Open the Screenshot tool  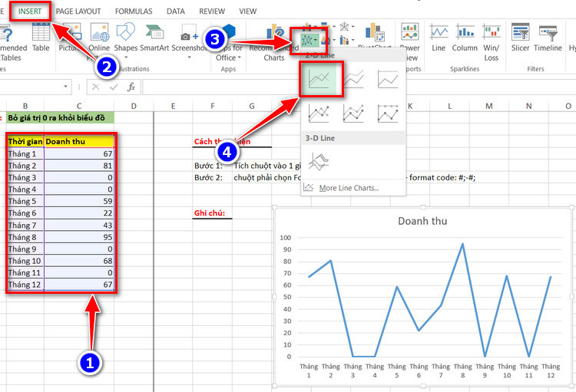189,38
